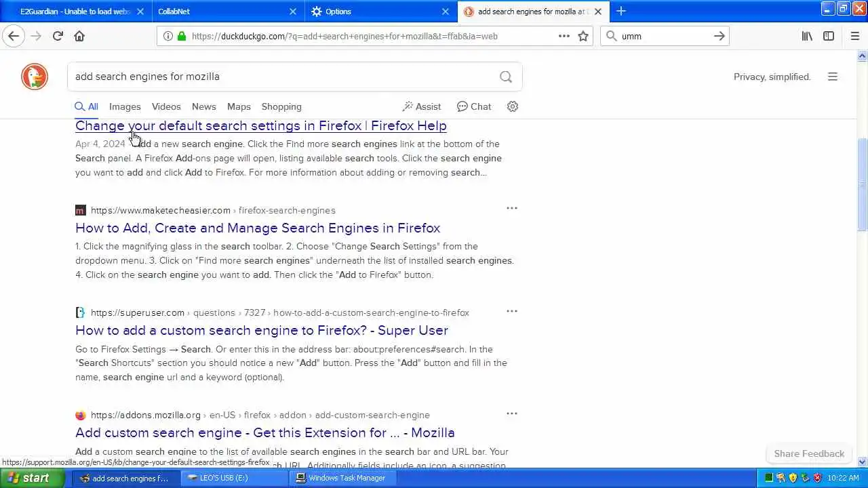Viewport: 868px width, 488px height.
Task: Click the page vertical scrollbar thumb
Action: 863,184
